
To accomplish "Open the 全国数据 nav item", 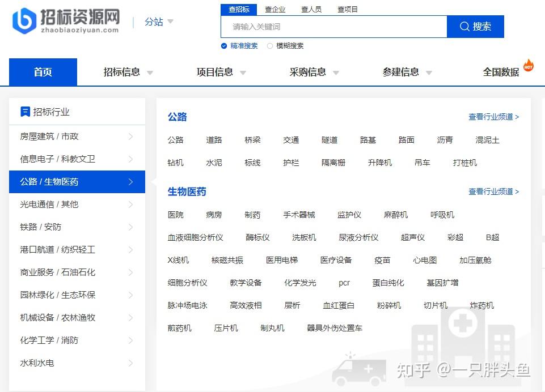I will click(x=501, y=72).
